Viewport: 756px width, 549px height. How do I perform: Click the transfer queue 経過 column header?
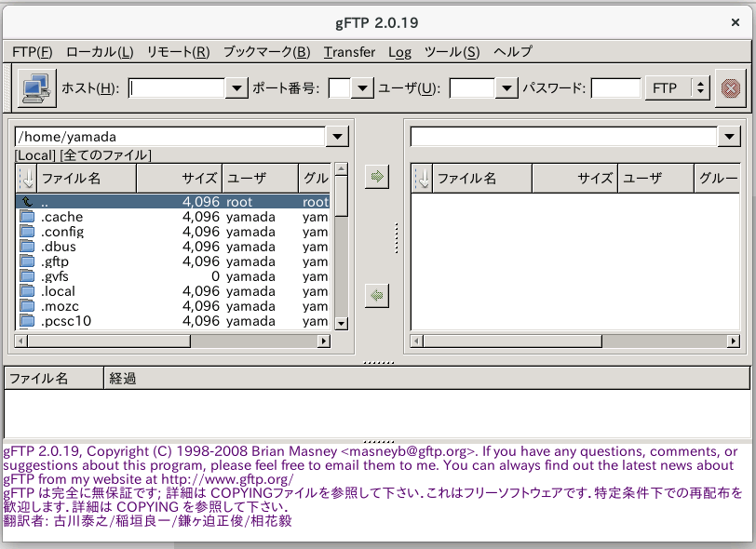point(426,379)
